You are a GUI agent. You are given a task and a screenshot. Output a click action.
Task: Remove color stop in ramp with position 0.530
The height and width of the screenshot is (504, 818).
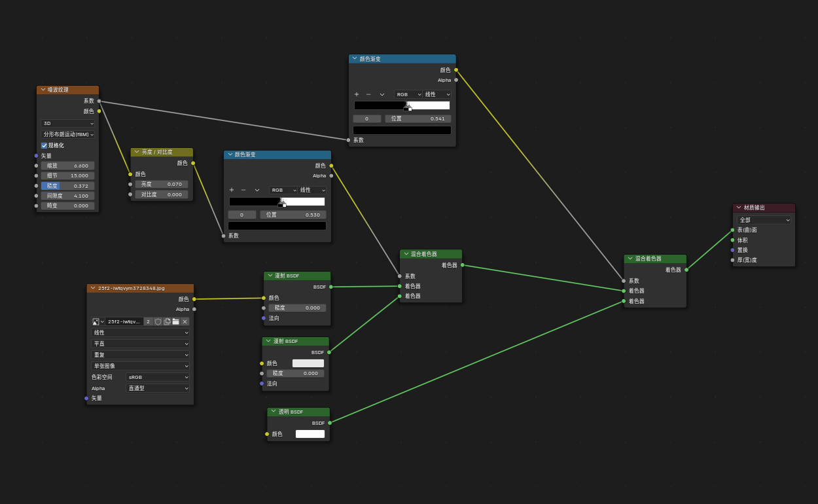point(243,190)
